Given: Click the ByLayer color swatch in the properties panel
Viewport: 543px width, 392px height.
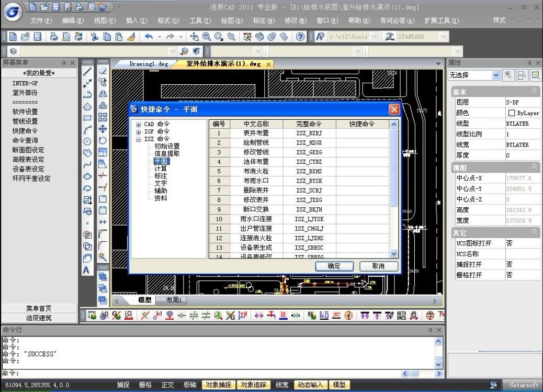Looking at the screenshot, I should (x=512, y=113).
